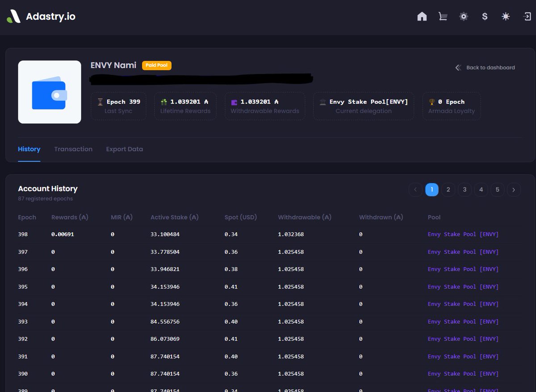Select the History tab

(x=29, y=149)
